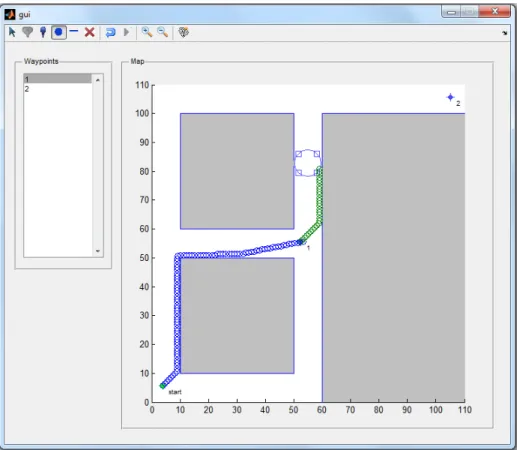Select waypoint 2 in the Waypoints list
The width and height of the screenshot is (517, 450).
[58, 89]
